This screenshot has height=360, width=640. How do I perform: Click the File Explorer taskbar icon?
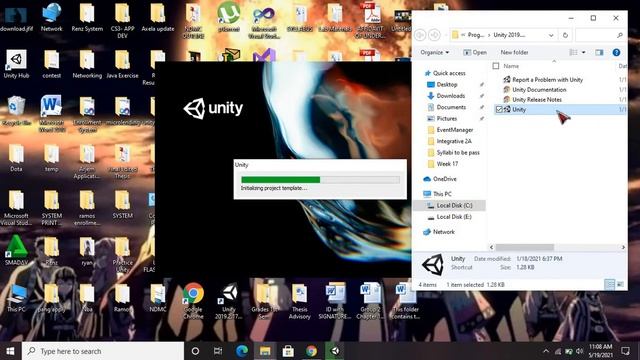point(265,351)
